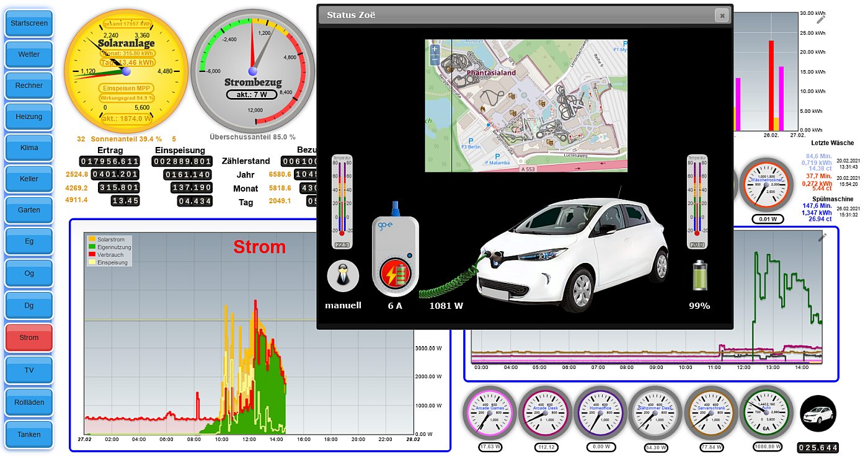
Task: Click the Nähzimmer Desk power gauge
Action: coord(655,413)
